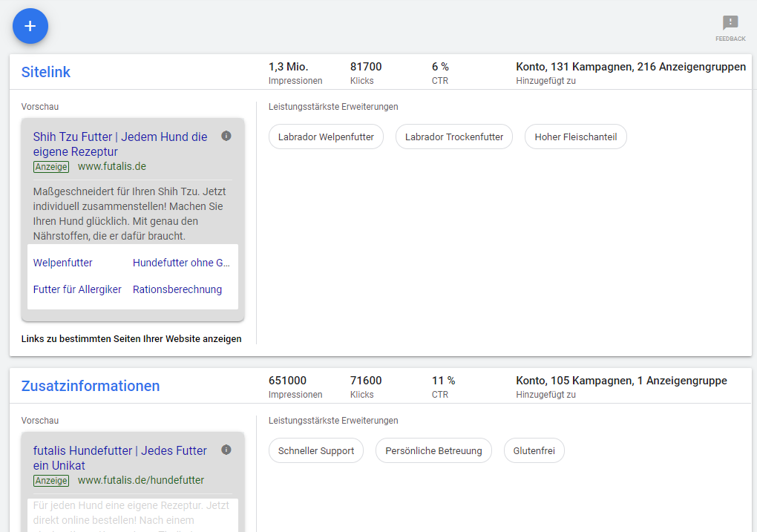Click the Anzeige badge in Zusatzinformationen preview
The height and width of the screenshot is (532, 757).
[51, 481]
